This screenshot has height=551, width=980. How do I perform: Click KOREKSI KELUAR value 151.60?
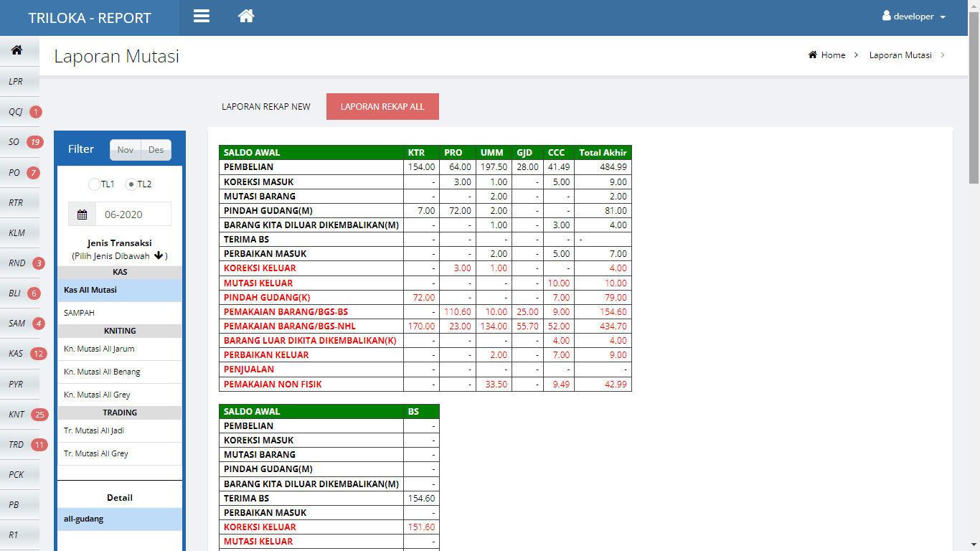(x=421, y=527)
